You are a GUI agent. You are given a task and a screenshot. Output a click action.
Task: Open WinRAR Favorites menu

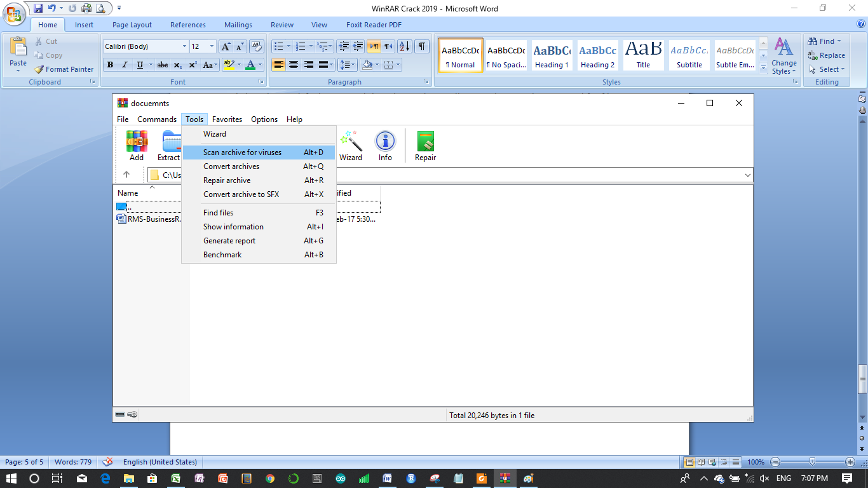227,119
